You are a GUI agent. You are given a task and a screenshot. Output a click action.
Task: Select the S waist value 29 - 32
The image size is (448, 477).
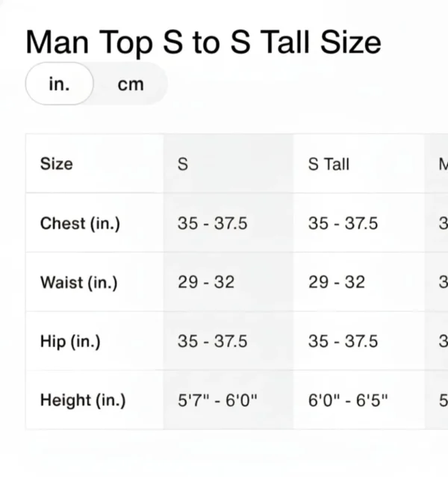pos(205,283)
